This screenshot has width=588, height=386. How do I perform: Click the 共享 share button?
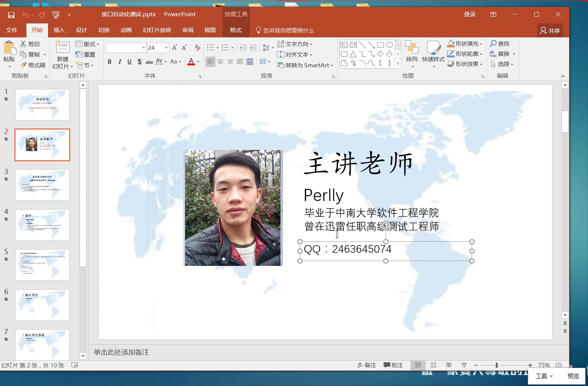click(x=550, y=30)
